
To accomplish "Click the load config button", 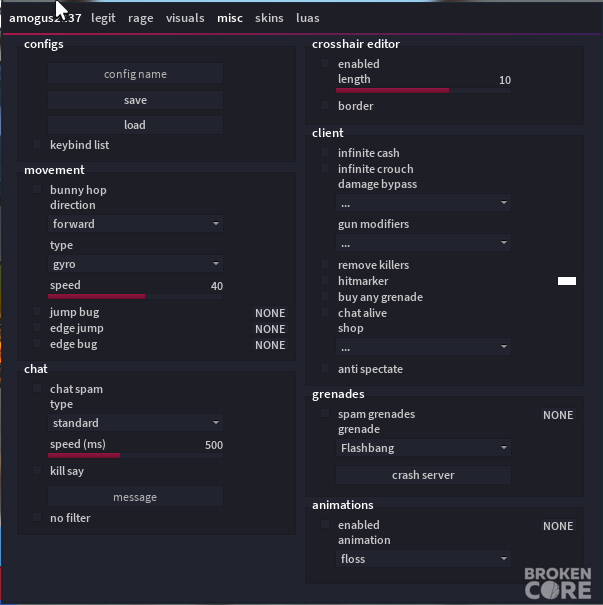I will click(x=135, y=125).
